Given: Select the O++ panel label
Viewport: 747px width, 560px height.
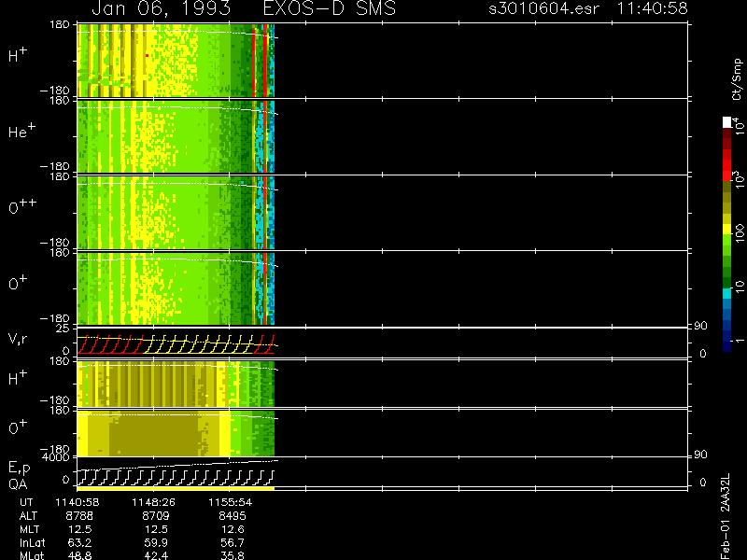Looking at the screenshot, I should click(x=22, y=205).
